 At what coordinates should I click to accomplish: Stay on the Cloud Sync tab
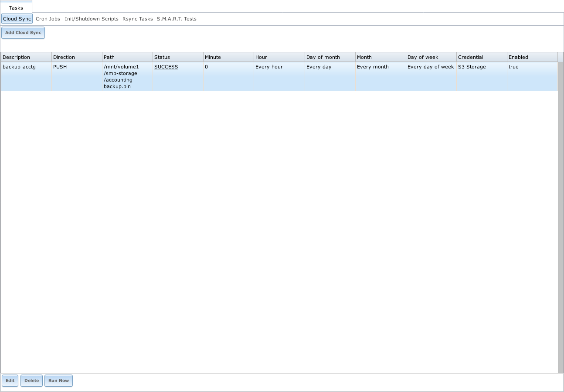coord(17,19)
